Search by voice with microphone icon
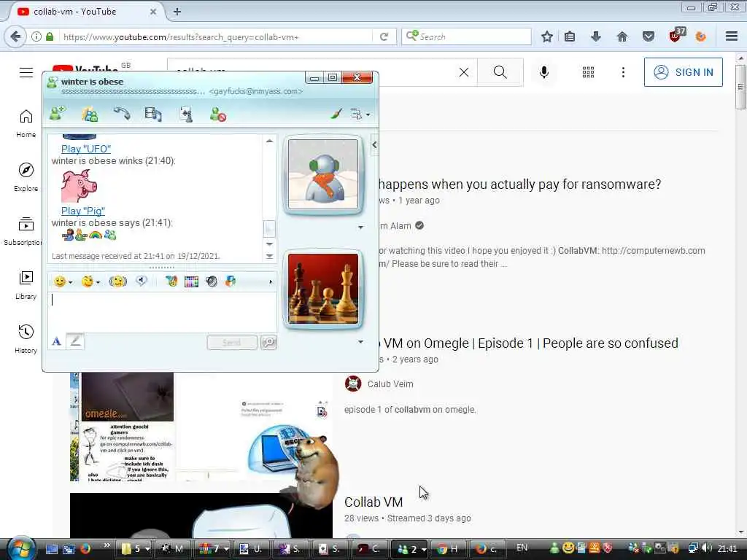Viewport: 747px width, 560px height. click(544, 72)
